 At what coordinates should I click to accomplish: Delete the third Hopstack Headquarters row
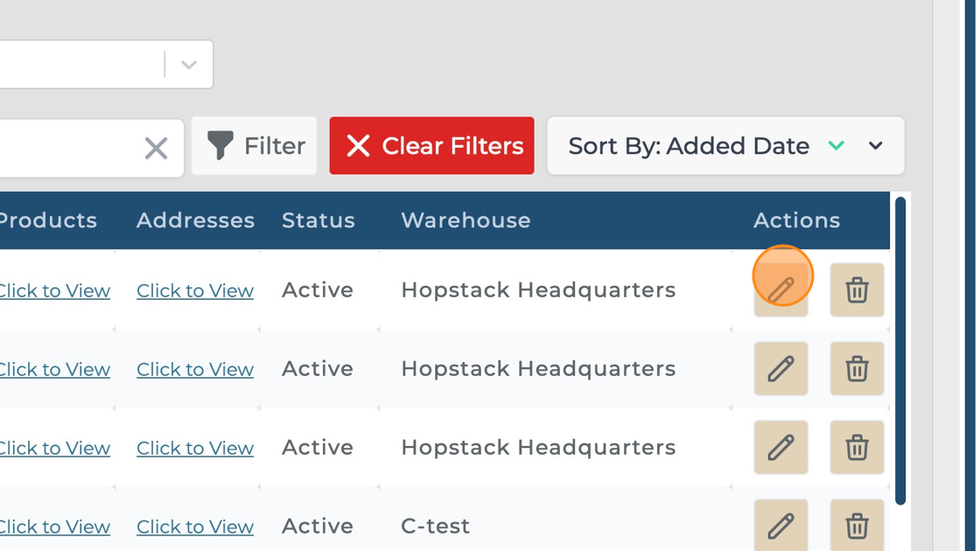tap(857, 447)
